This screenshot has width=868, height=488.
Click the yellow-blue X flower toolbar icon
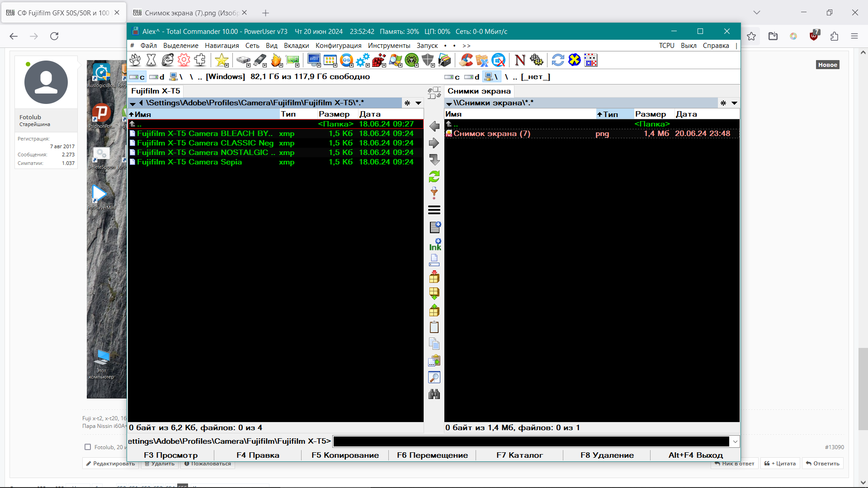coord(574,60)
